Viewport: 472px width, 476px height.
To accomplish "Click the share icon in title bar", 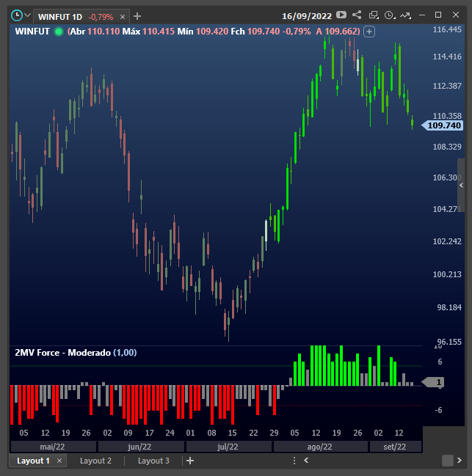I will click(357, 15).
